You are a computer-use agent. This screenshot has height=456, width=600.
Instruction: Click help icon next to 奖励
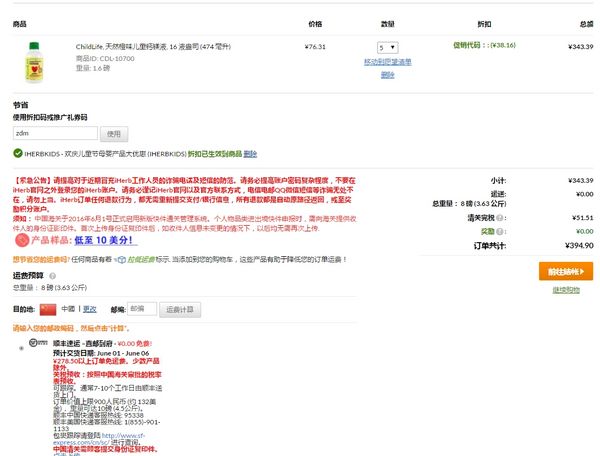click(x=499, y=231)
